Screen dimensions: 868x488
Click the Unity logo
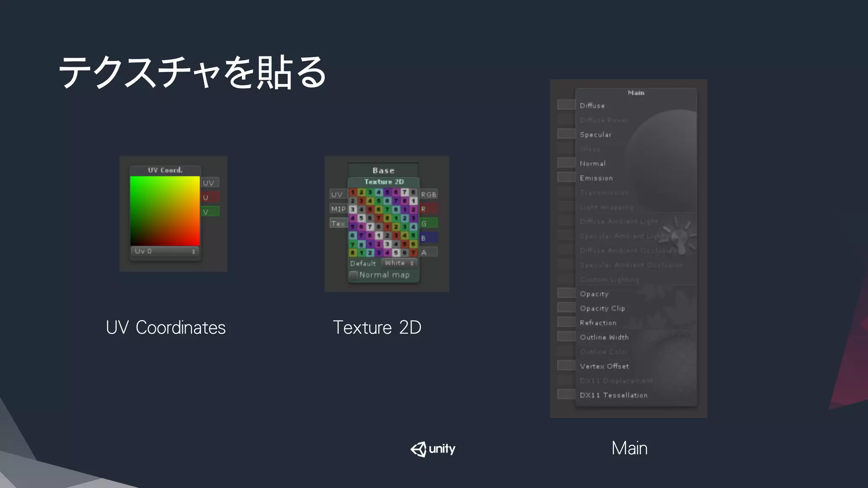(x=433, y=449)
